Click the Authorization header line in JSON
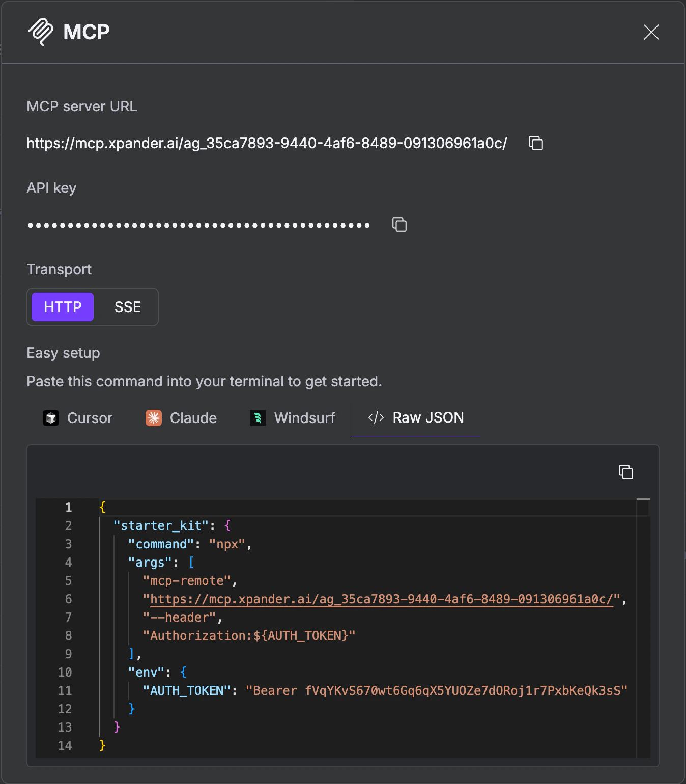 click(x=249, y=635)
